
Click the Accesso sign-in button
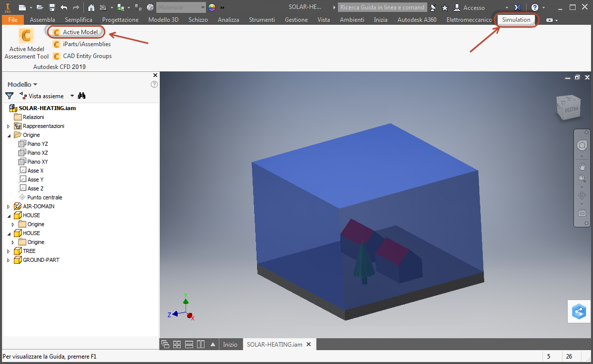point(469,7)
